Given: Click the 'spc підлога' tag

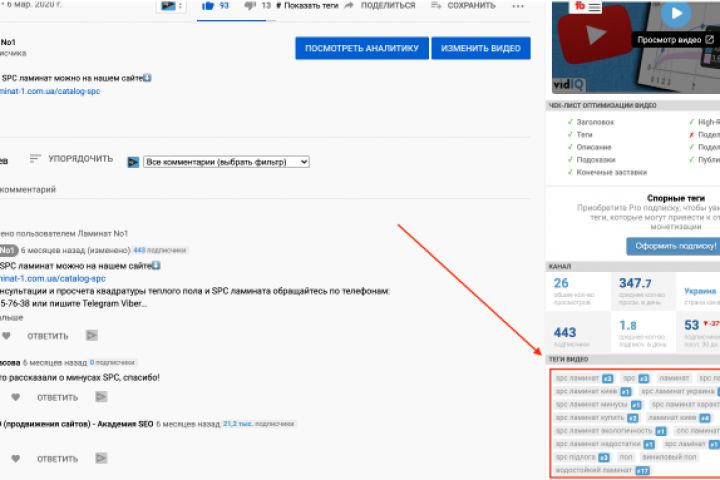Looking at the screenshot, I should click(575, 457).
